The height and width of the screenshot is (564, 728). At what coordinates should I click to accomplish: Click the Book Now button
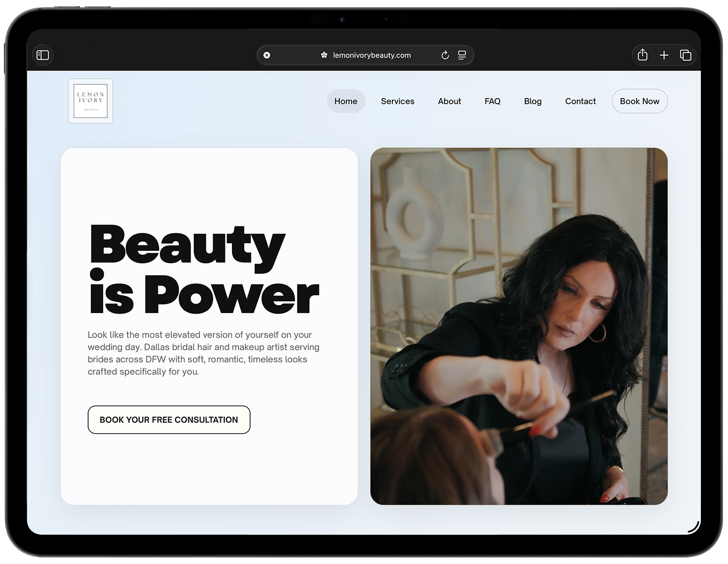point(639,101)
